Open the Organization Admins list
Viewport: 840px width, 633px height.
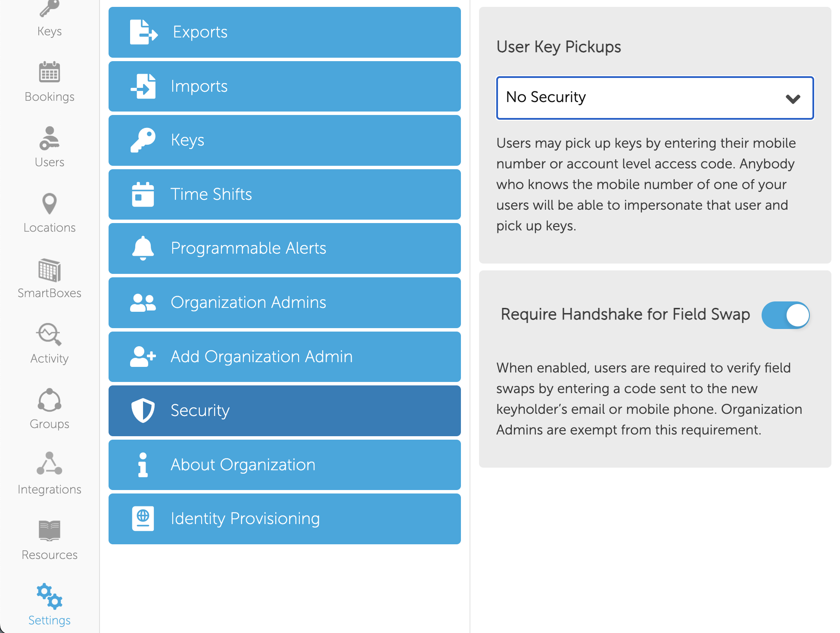pyautogui.click(x=285, y=303)
